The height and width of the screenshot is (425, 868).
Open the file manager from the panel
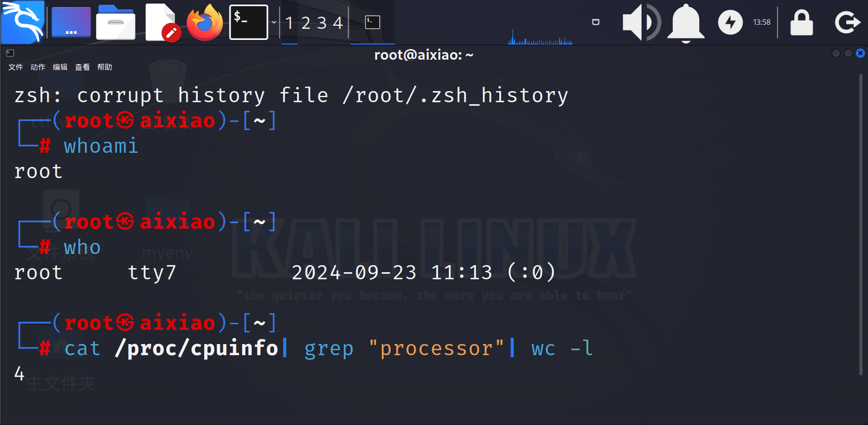[116, 22]
